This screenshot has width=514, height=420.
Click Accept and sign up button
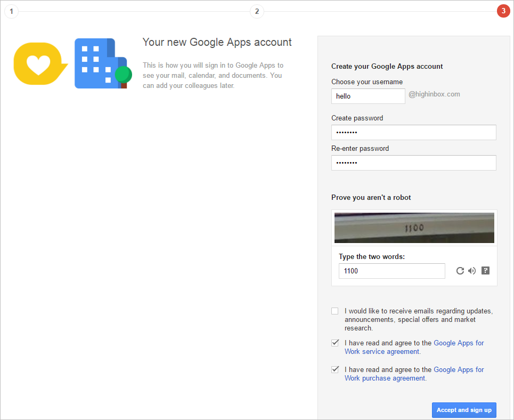point(464,410)
